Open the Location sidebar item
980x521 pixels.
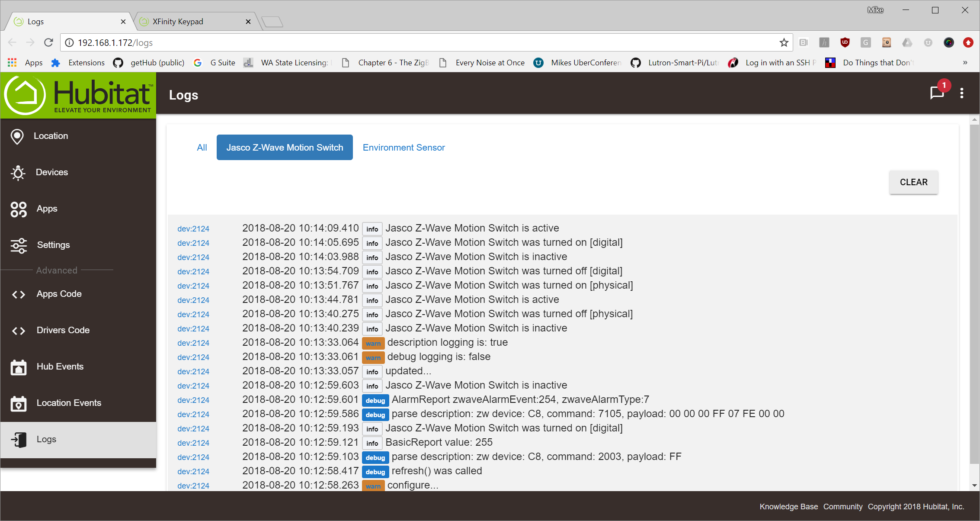pos(78,136)
